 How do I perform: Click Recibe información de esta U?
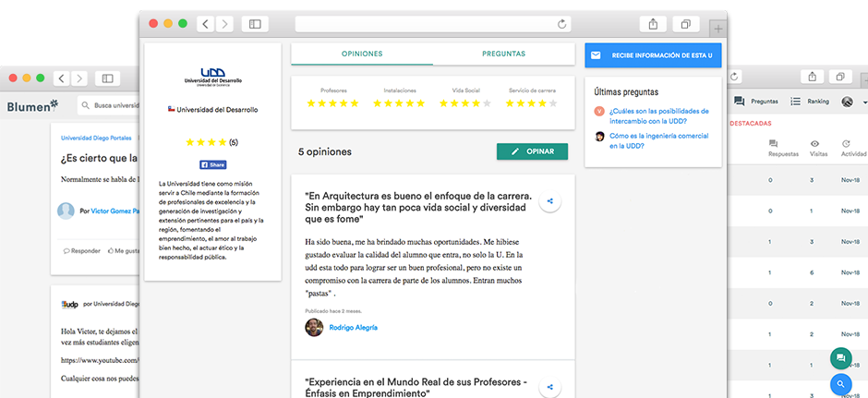653,55
